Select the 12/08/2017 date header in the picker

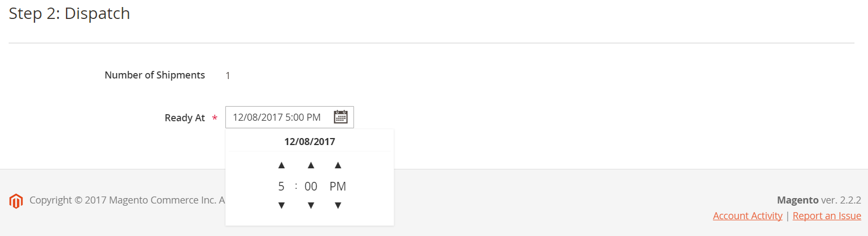[x=310, y=141]
